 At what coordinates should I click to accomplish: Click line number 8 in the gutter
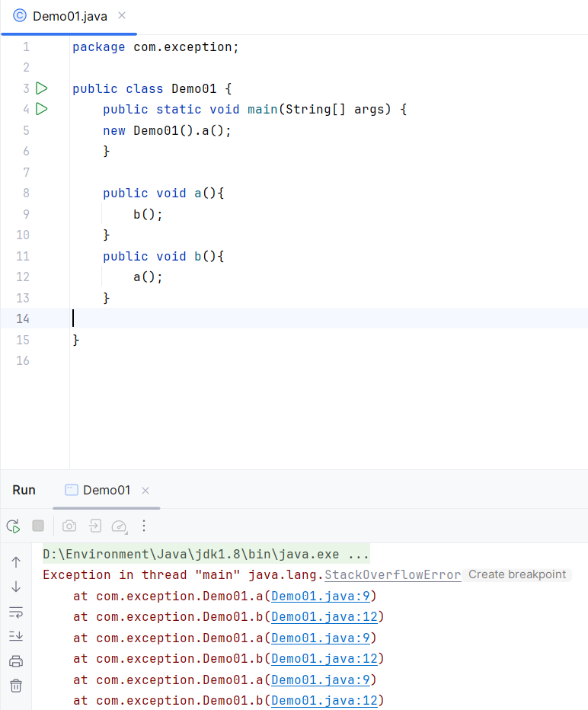click(26, 193)
